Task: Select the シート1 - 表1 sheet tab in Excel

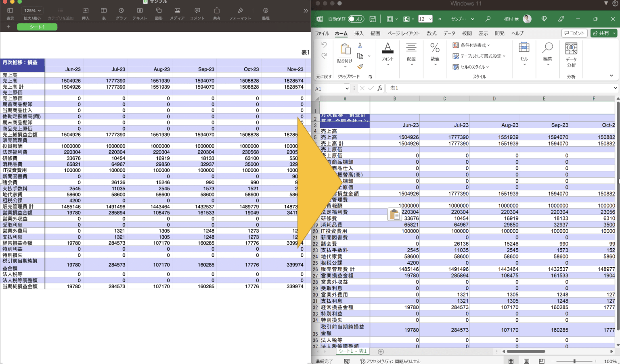Action: click(352, 351)
